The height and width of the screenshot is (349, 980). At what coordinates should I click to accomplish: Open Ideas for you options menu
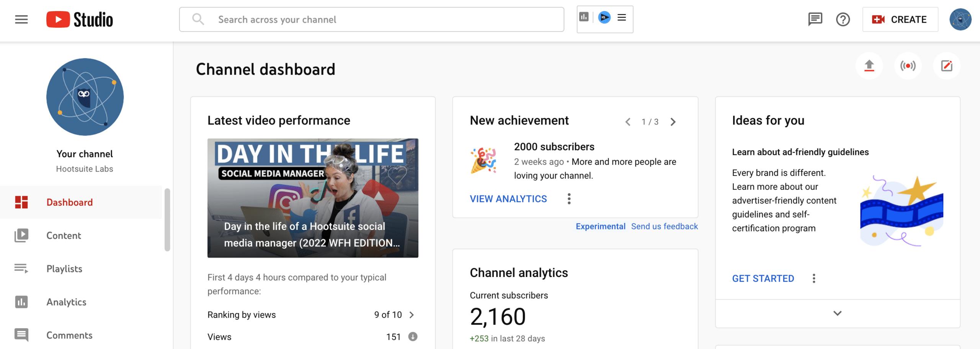pyautogui.click(x=814, y=279)
